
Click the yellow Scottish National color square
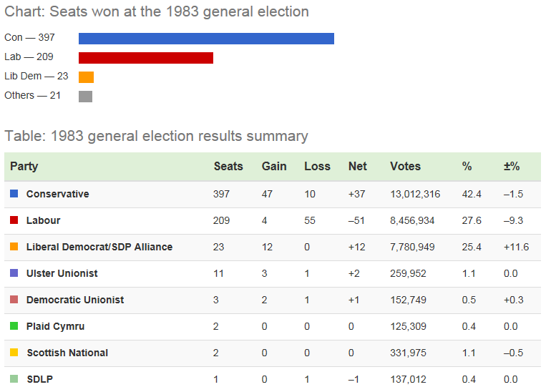point(14,353)
